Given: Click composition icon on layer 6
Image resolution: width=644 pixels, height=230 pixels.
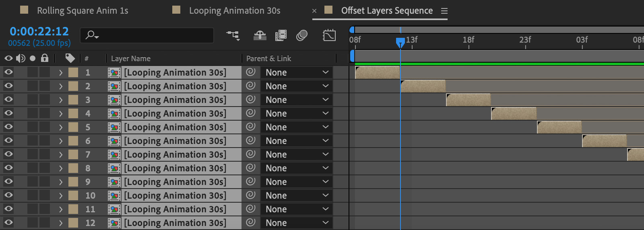Looking at the screenshot, I should (x=114, y=141).
